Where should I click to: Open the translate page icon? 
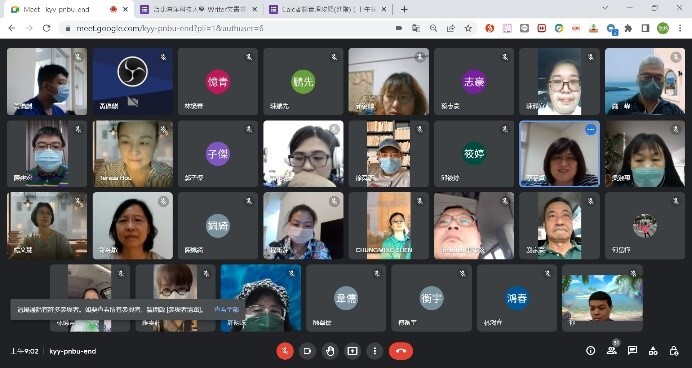pyautogui.click(x=416, y=28)
